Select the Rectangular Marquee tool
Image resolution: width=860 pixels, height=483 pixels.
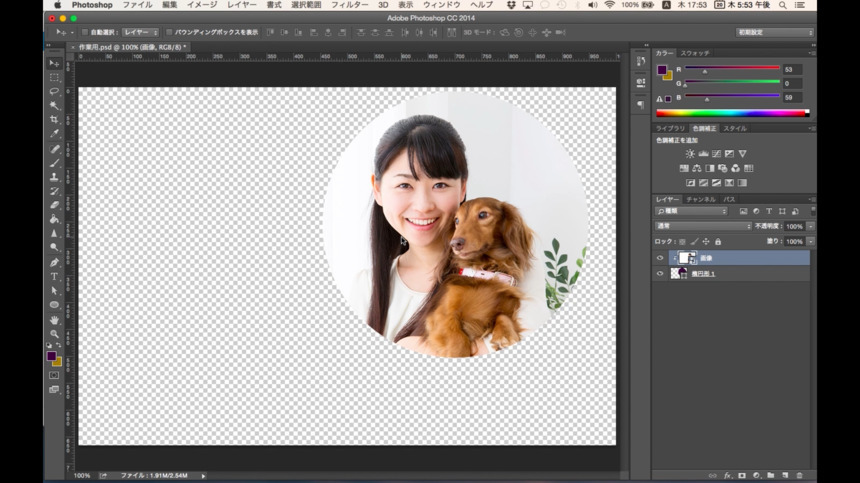pyautogui.click(x=54, y=77)
